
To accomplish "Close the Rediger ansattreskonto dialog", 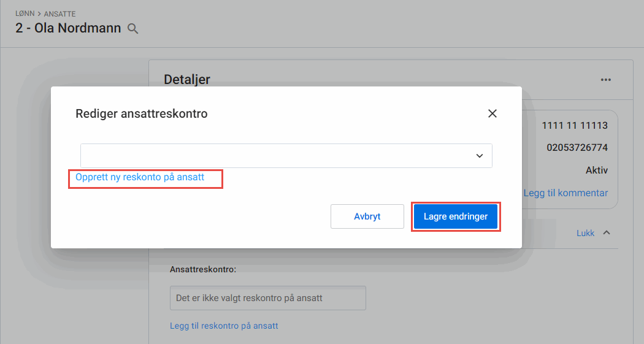I will pos(492,113).
